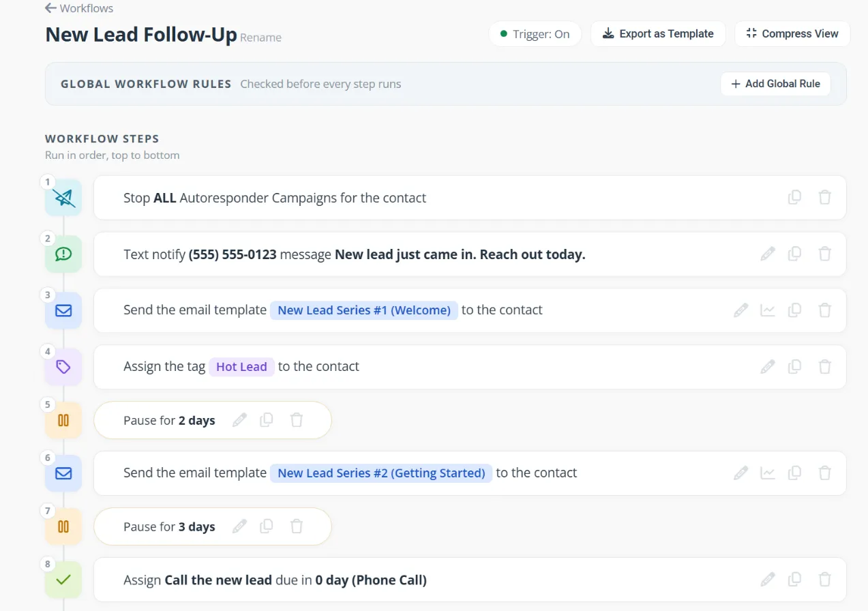Viewport: 868px width, 611px height.
Task: Click the New Lead Series #1 (Welcome) template chip
Action: click(364, 310)
